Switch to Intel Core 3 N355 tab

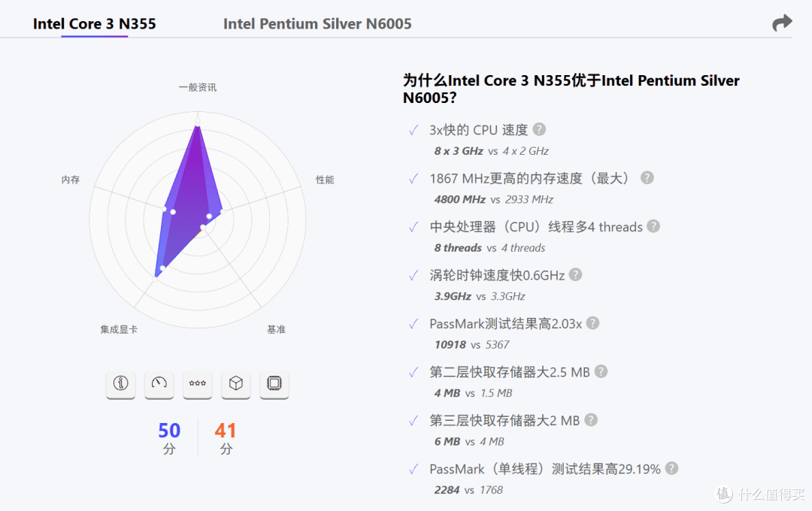(94, 24)
